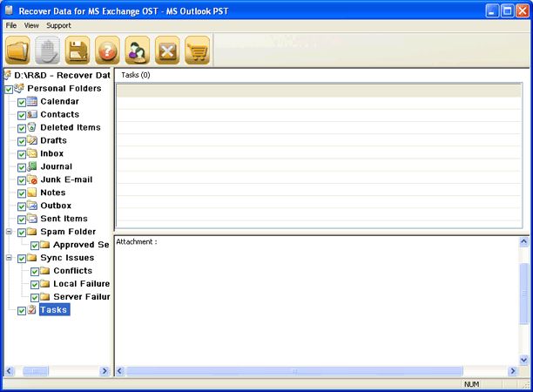The width and height of the screenshot is (533, 392).
Task: Uncheck the Calendar checkbox
Action: point(22,102)
